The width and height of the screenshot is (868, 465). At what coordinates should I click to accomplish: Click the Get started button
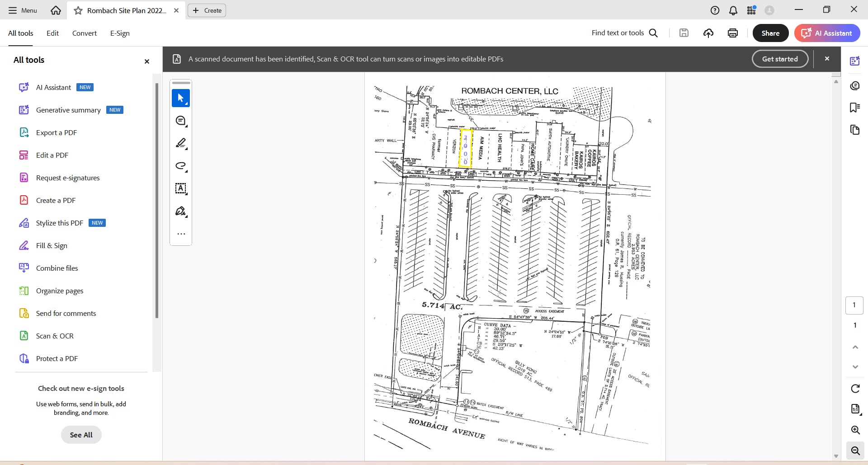pyautogui.click(x=780, y=59)
